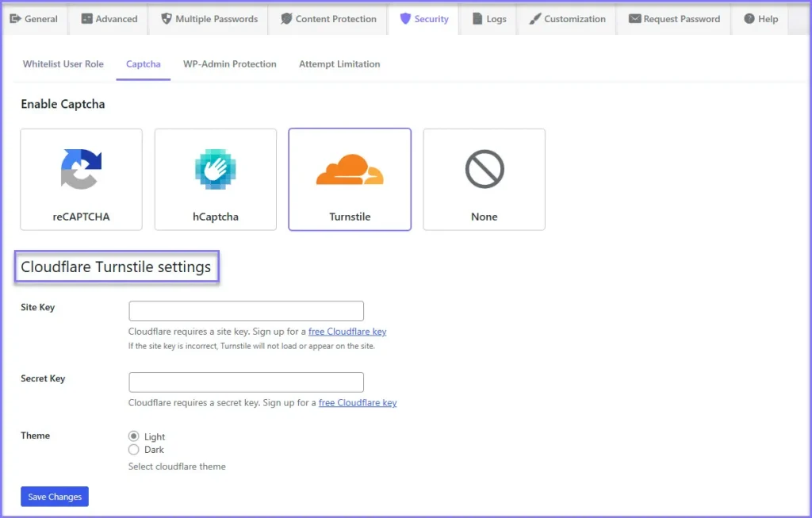Image resolution: width=812 pixels, height=518 pixels.
Task: Select the None prohibited-circle icon
Action: click(x=484, y=169)
